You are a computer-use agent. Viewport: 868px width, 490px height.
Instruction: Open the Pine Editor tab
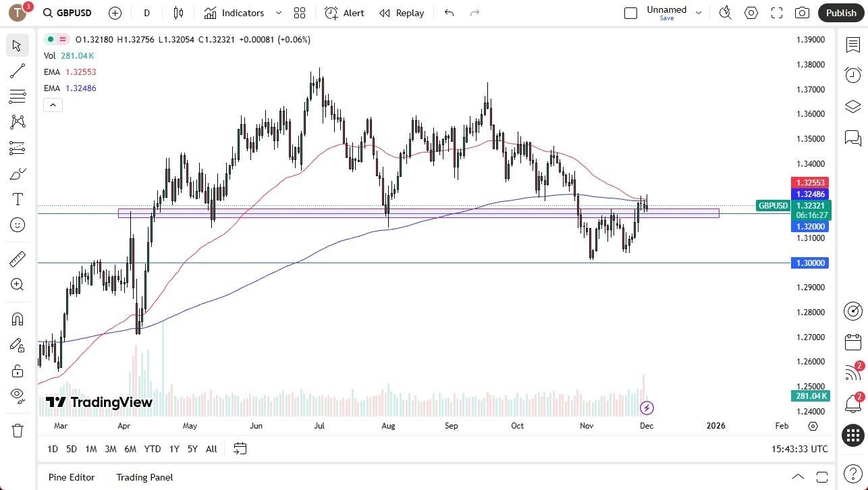click(72, 477)
